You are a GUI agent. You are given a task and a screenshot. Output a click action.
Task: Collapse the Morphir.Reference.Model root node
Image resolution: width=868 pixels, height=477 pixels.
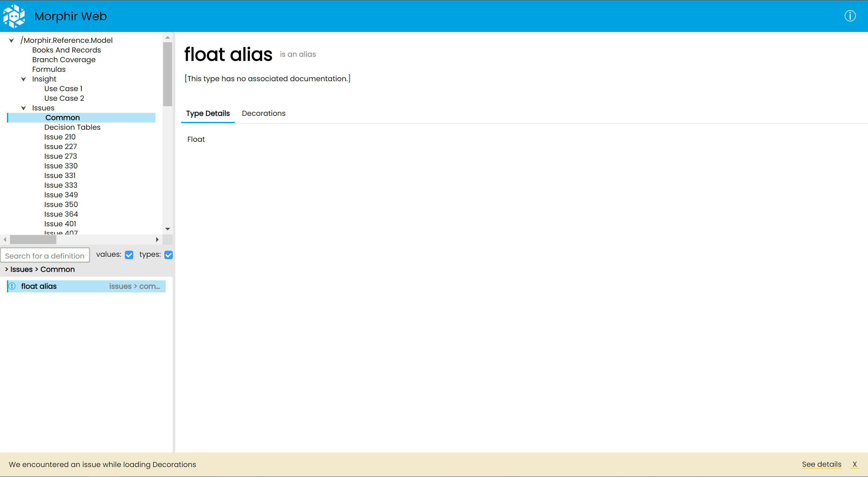coord(11,40)
